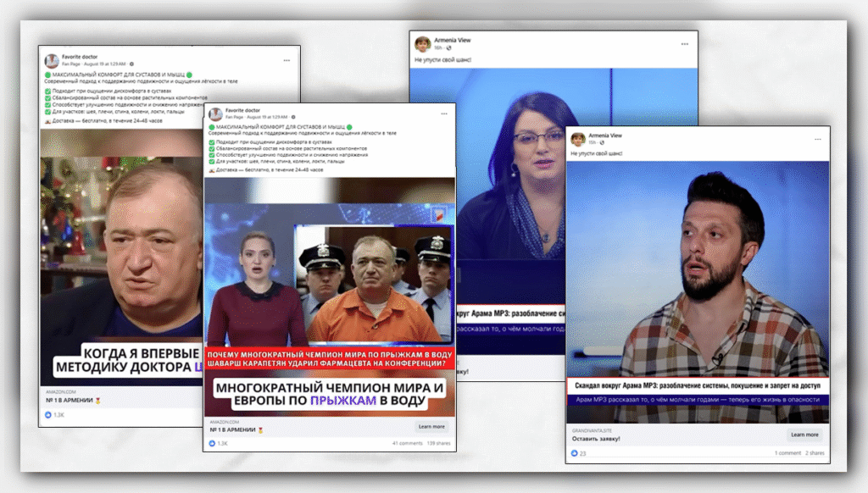Open the GRANDVANTA.SITE link
868x493 pixels.
[592, 430]
